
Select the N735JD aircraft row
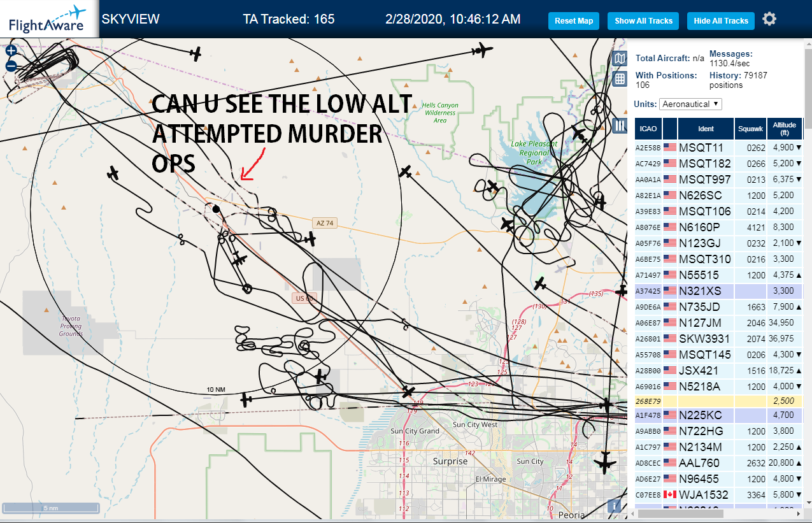click(x=718, y=307)
